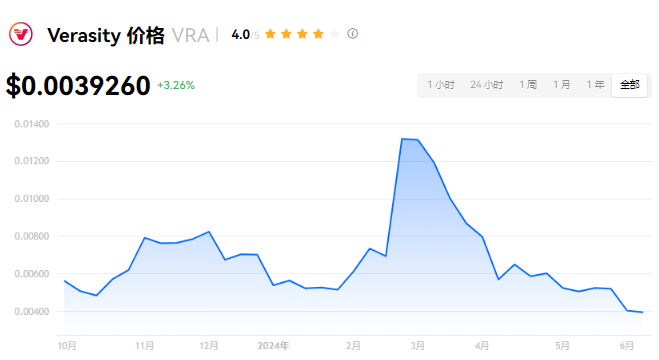Click the March price peak on chart
Image resolution: width=659 pixels, height=360 pixels.
pos(403,139)
